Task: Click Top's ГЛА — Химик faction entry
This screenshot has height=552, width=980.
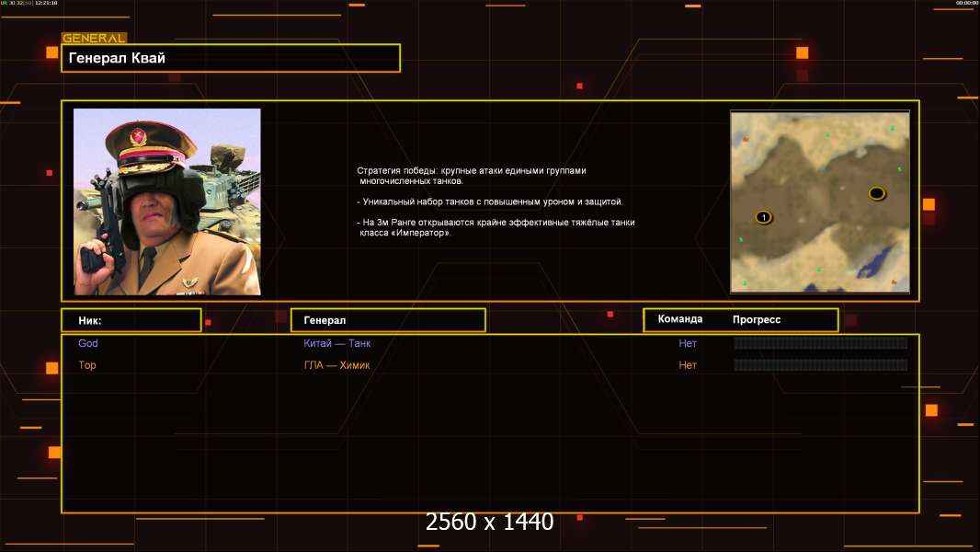Action: (337, 365)
